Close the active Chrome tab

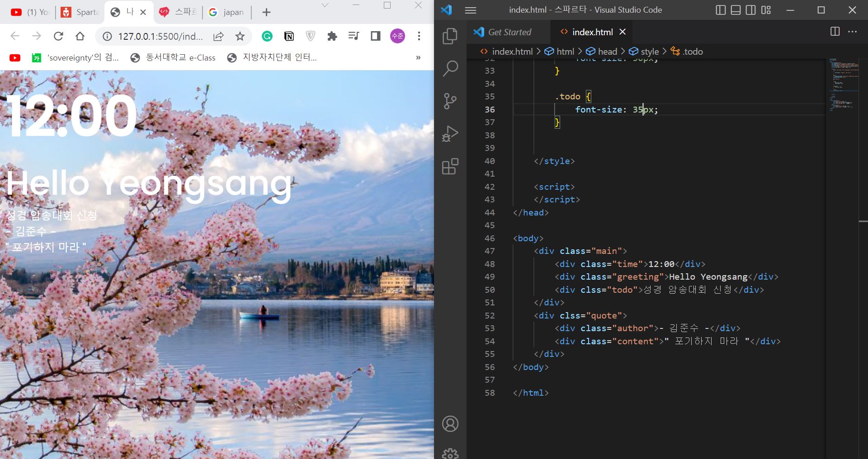(143, 12)
